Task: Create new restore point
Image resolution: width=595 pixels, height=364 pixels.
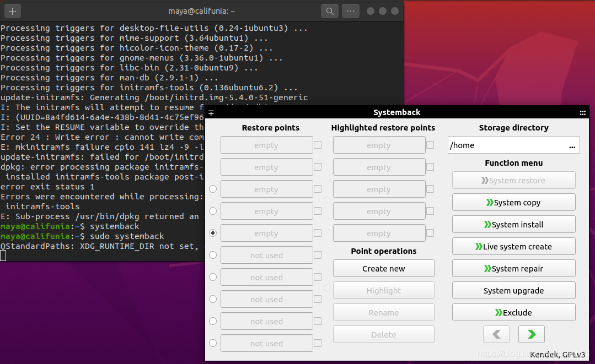Action: (384, 268)
